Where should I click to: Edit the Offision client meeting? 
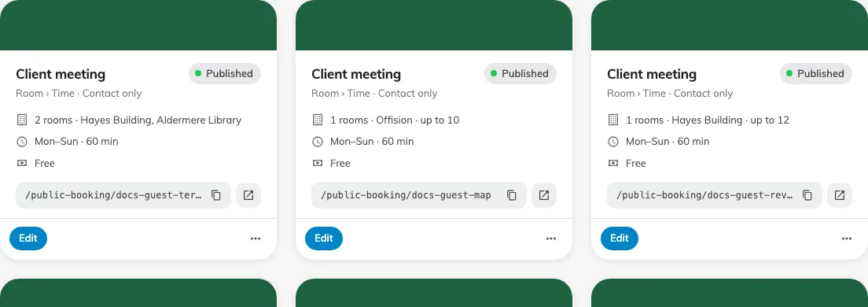pos(324,239)
